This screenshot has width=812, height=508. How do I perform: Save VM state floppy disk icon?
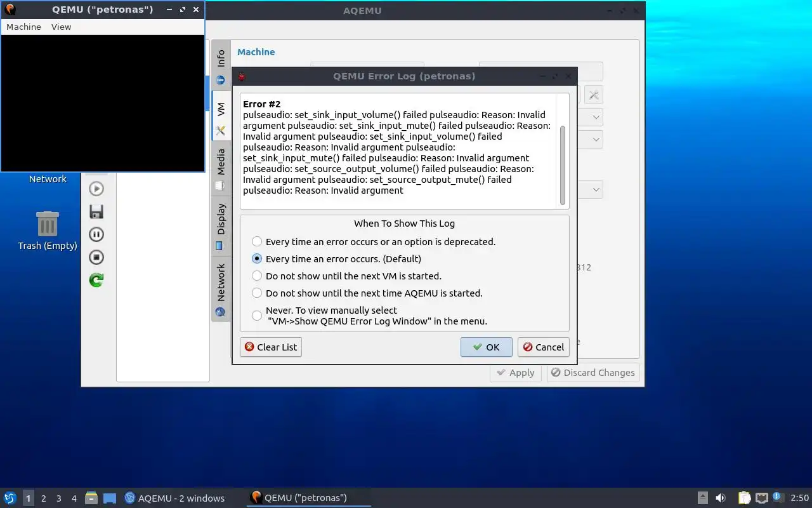point(96,211)
